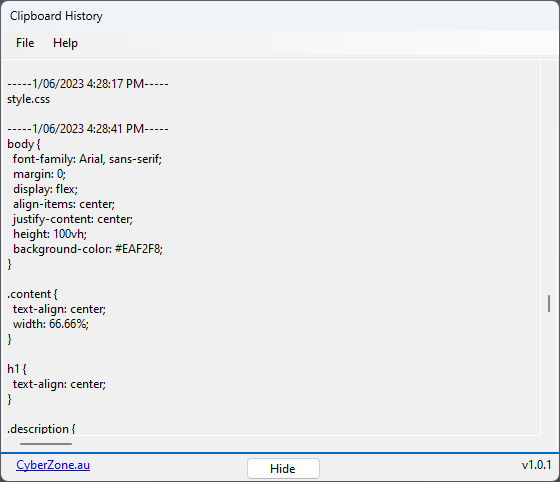
Task: Click the vertical scrollbar thumb
Action: click(x=549, y=303)
